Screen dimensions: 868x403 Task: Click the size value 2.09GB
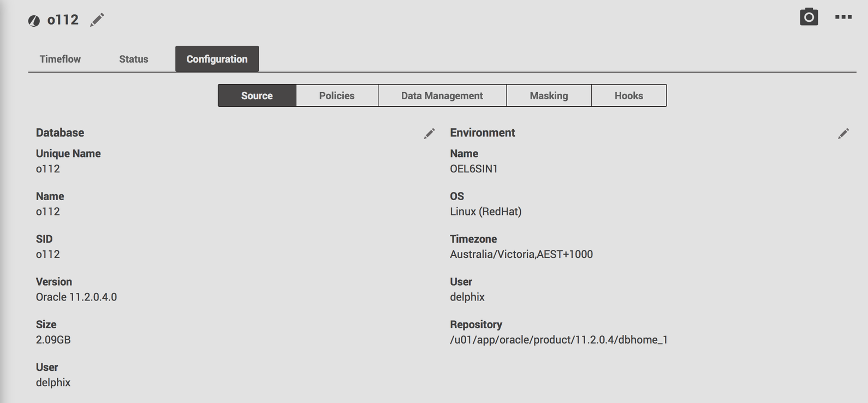tap(53, 340)
